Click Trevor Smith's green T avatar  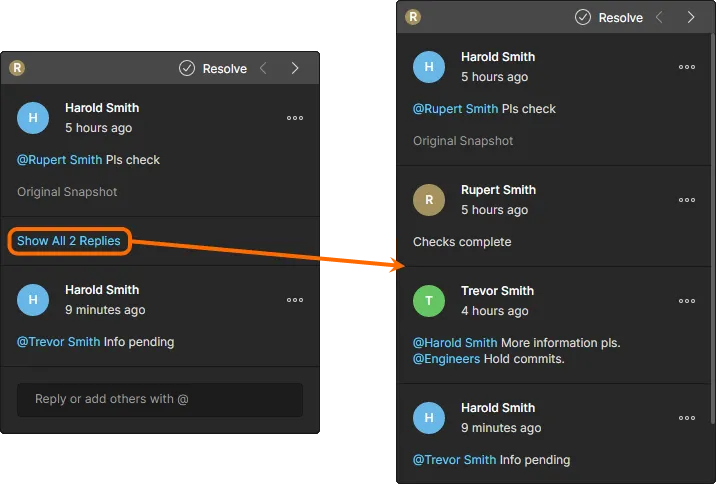429,301
